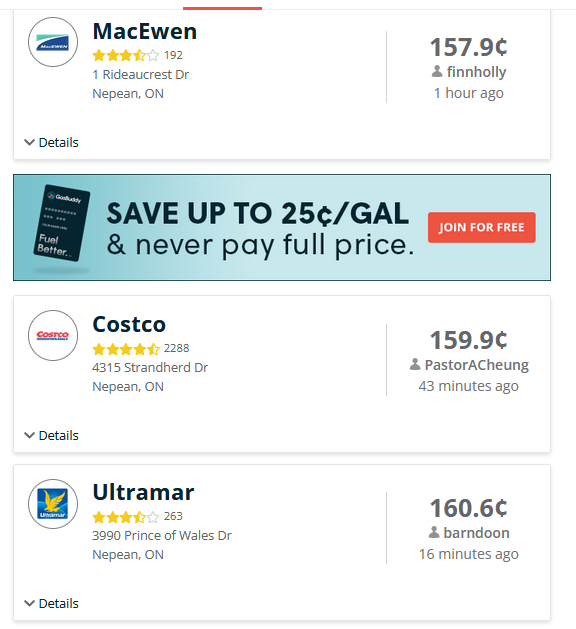The width and height of the screenshot is (576, 629).
Task: Click the MacEwen star rating
Action: coord(126,55)
